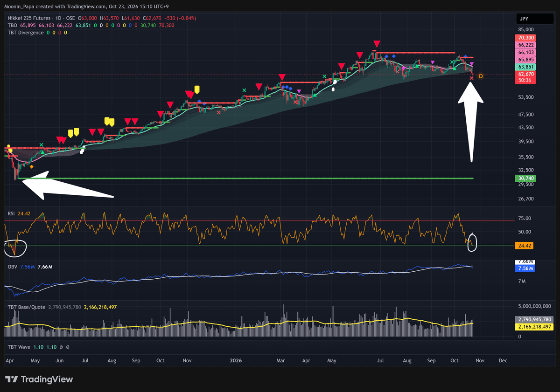Select the TBT Wave indicator legend
This screenshot has height=392, width=560.
tap(20, 347)
